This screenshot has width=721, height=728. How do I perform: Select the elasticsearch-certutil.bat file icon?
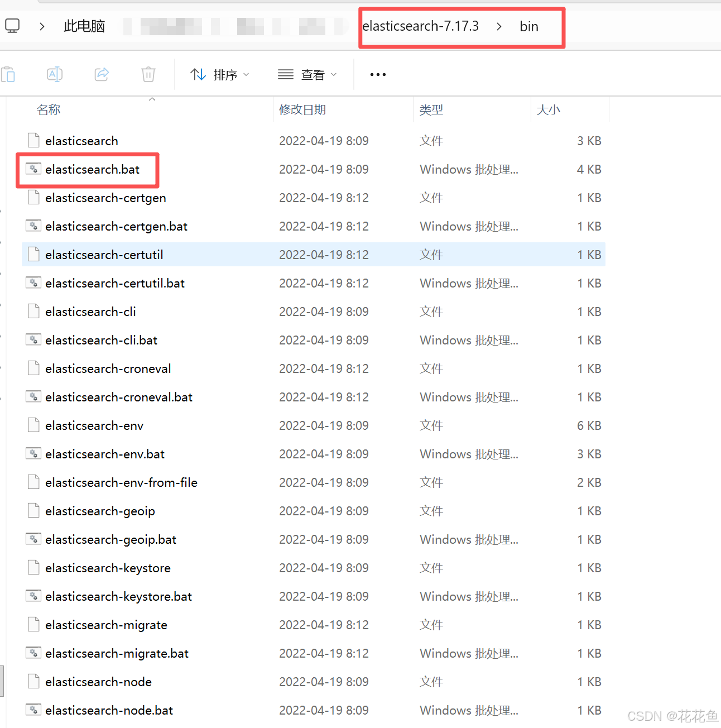(x=33, y=283)
